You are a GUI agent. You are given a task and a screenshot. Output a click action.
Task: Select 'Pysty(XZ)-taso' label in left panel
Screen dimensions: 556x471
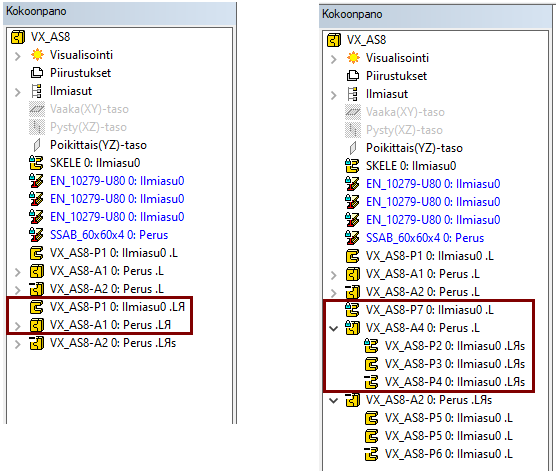coord(88,127)
